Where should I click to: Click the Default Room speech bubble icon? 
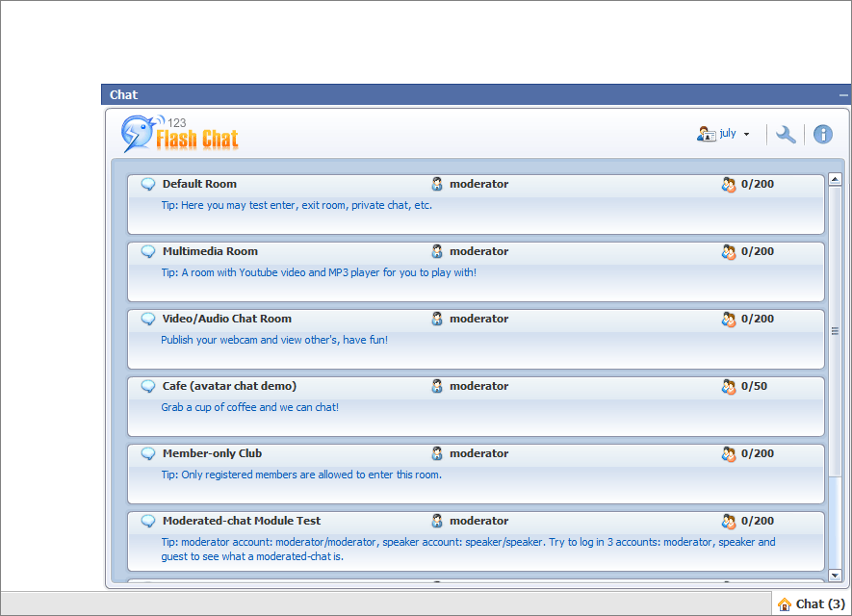[148, 184]
